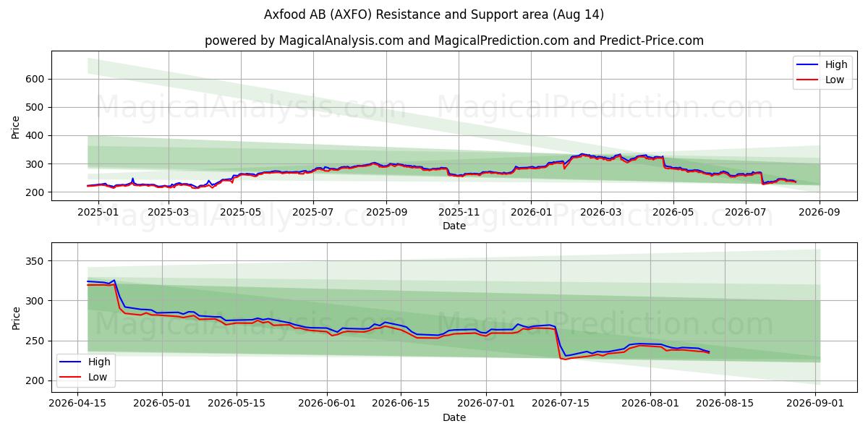Click the red line sample in the upper legend
The image size is (868, 434).
(809, 80)
